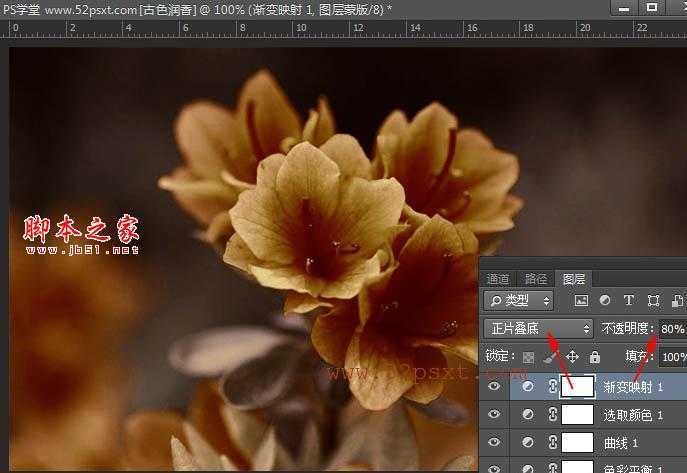Screen dimensions: 687x473
Task: Click adjustment icon of 渐变映射 1 layer
Action: pyautogui.click(x=528, y=386)
